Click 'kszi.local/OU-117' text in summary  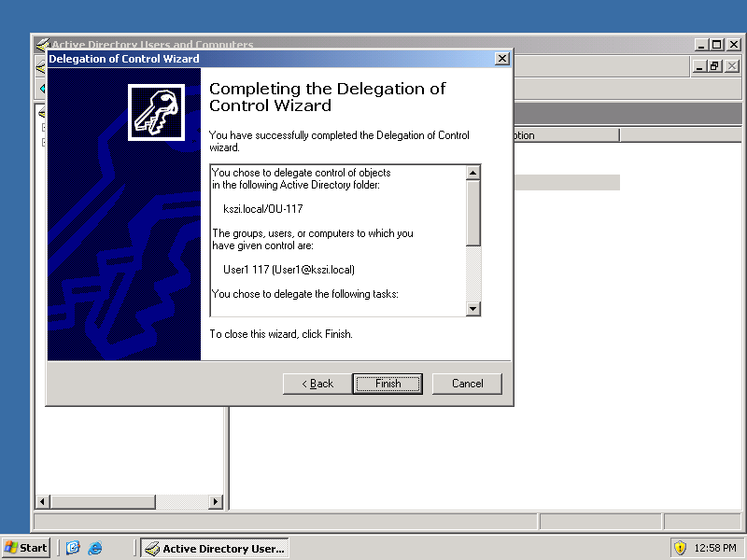pos(263,208)
